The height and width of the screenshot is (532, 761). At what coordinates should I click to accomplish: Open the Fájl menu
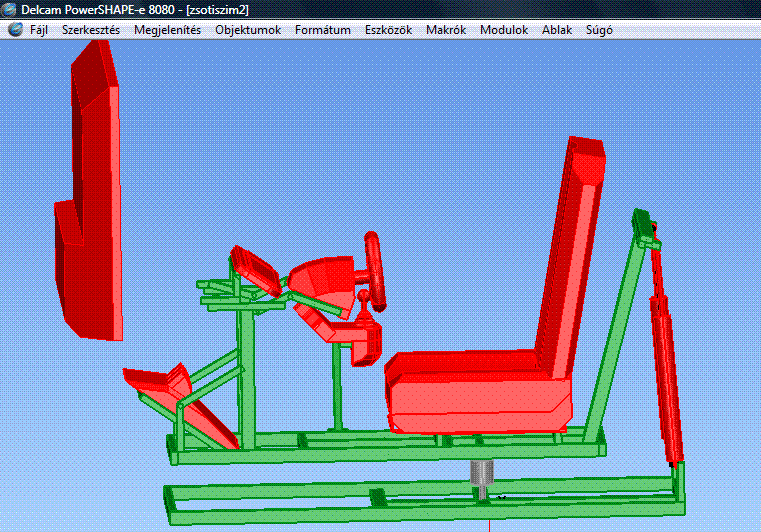pos(39,30)
